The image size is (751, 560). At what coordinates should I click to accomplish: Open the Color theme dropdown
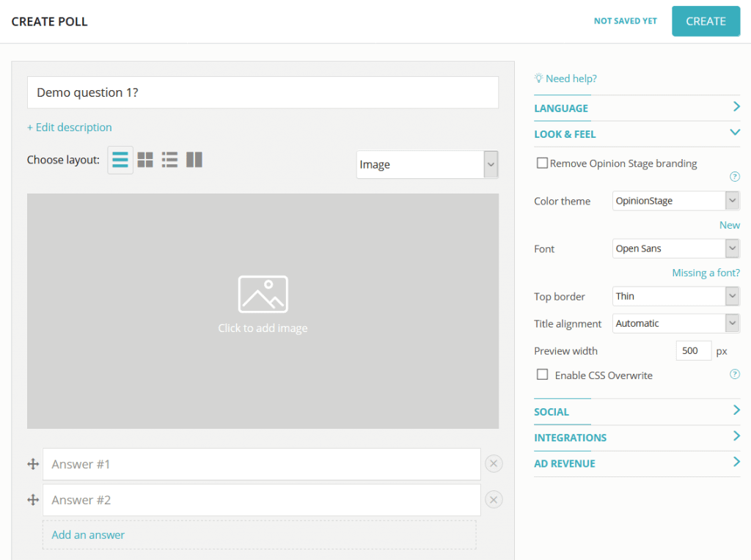point(675,201)
